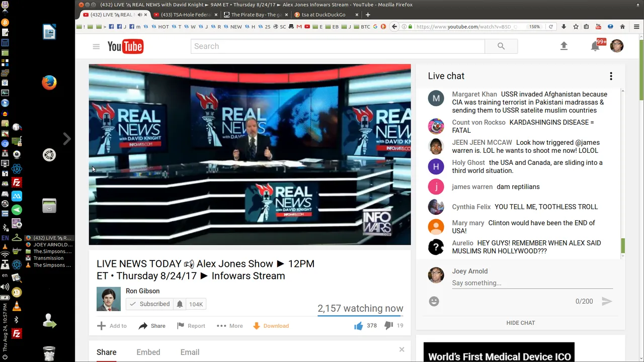Click the YouTube search magnifier button

click(x=501, y=46)
